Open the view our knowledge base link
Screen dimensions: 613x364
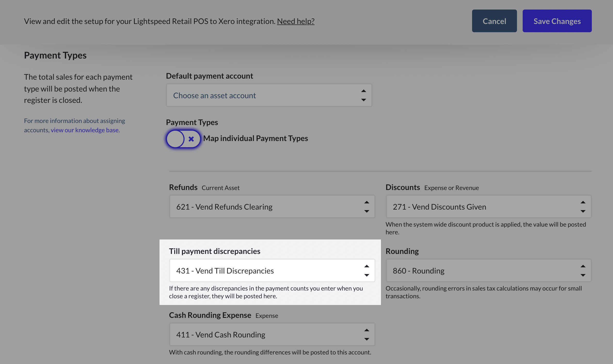[85, 130]
